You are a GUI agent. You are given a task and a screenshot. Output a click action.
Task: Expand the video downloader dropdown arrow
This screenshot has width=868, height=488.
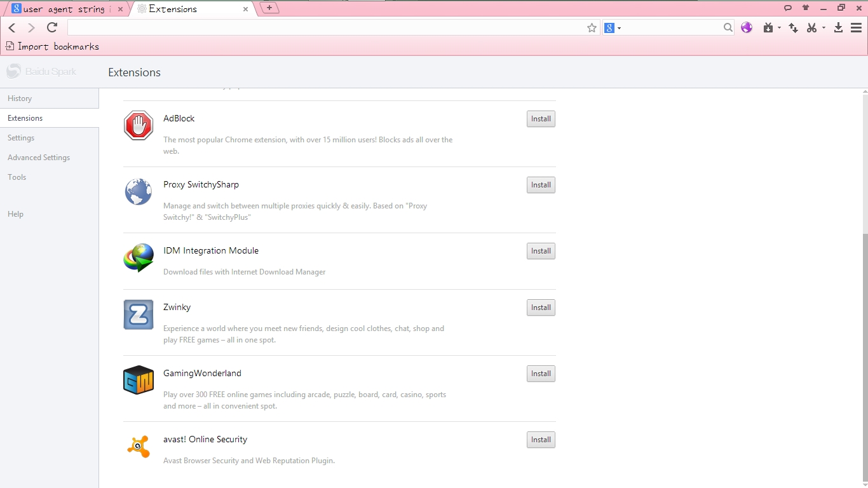coord(779,28)
